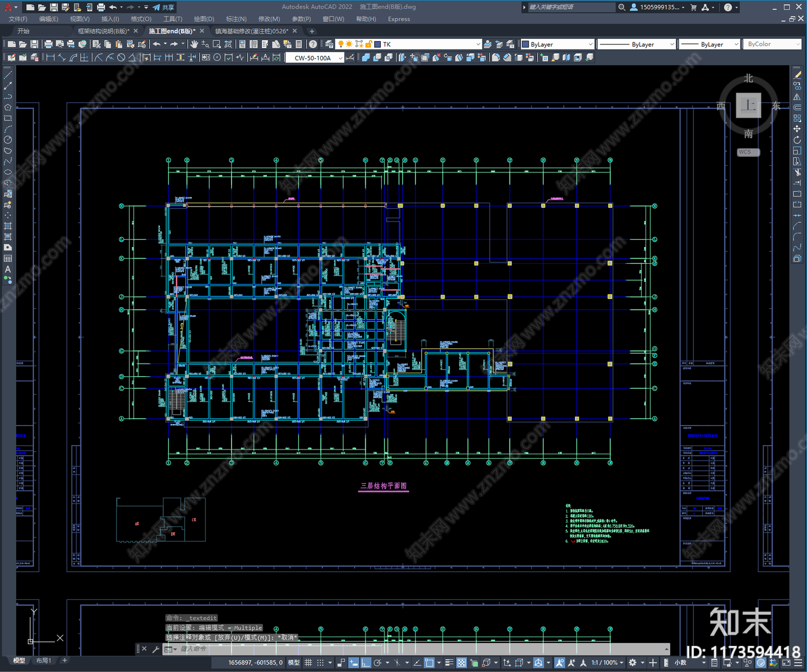The width and height of the screenshot is (807, 672).
Task: Open Layer Properties Manager icon
Action: [x=329, y=44]
